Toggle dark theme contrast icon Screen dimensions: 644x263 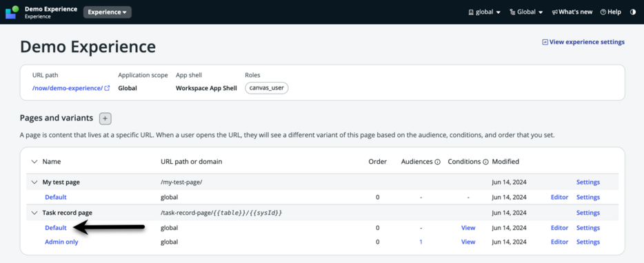pos(632,12)
